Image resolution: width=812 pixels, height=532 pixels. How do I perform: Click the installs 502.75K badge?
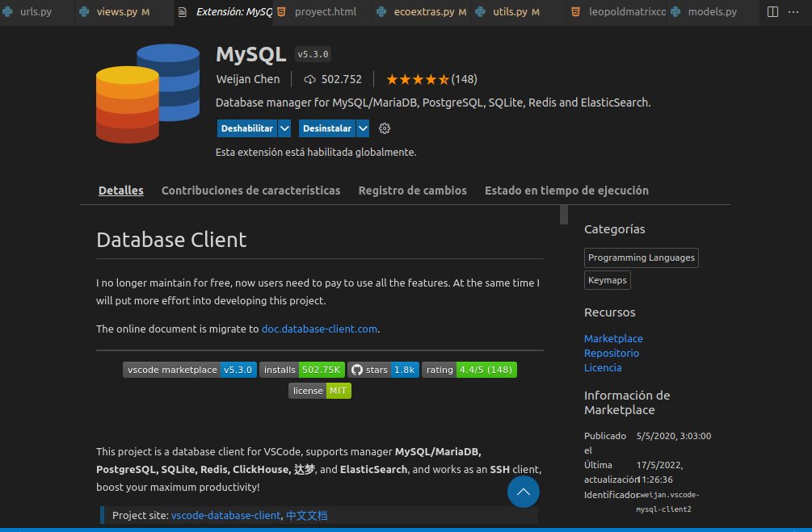[302, 370]
